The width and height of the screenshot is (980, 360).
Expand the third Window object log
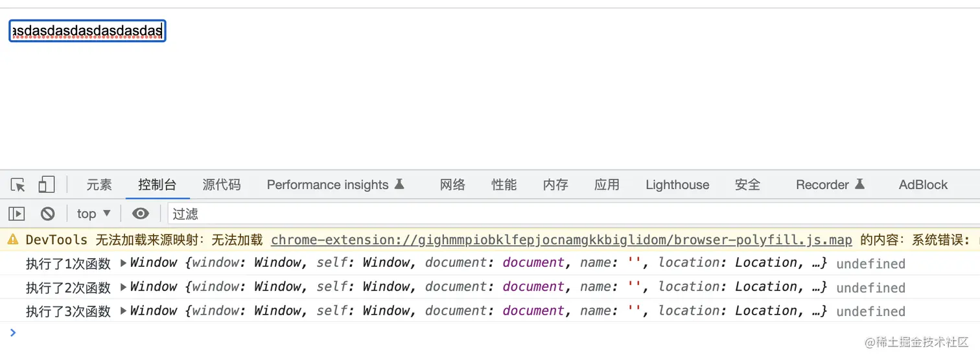pyautogui.click(x=124, y=311)
